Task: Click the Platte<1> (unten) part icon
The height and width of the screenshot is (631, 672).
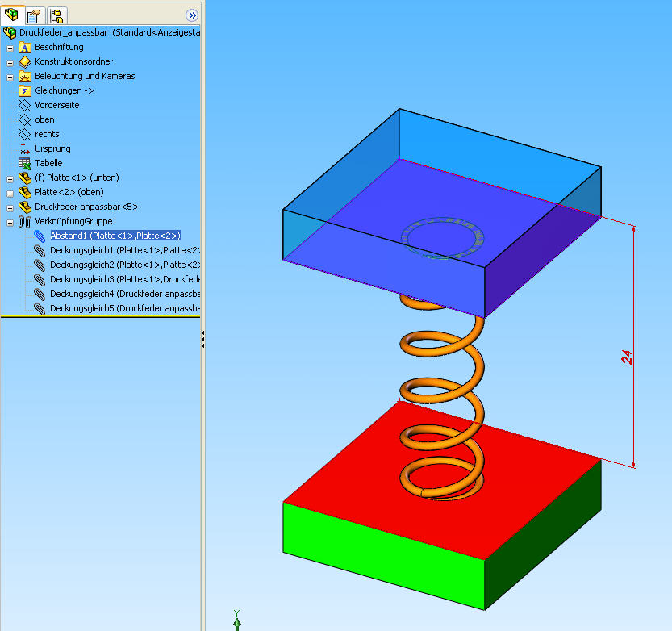Action: pyautogui.click(x=25, y=178)
